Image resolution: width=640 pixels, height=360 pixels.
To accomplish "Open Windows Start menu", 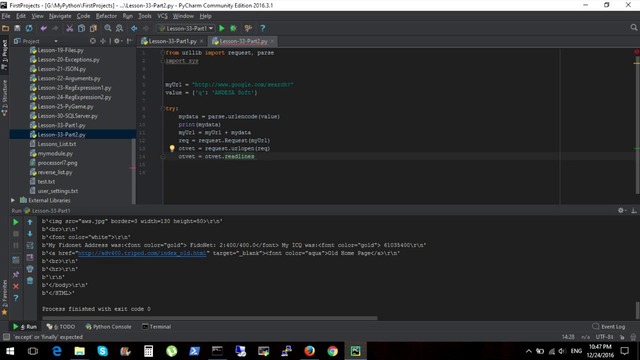I will [x=10, y=351].
